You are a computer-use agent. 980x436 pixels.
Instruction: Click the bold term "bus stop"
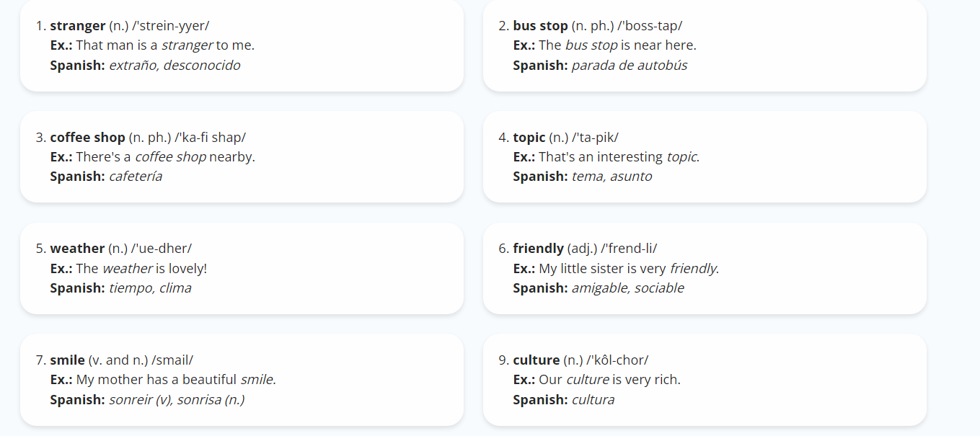tap(540, 26)
